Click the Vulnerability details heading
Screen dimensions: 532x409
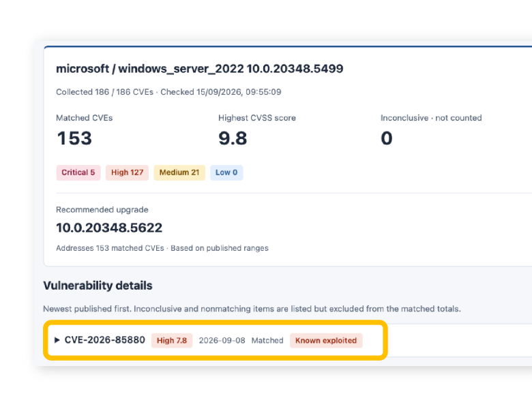pos(98,286)
